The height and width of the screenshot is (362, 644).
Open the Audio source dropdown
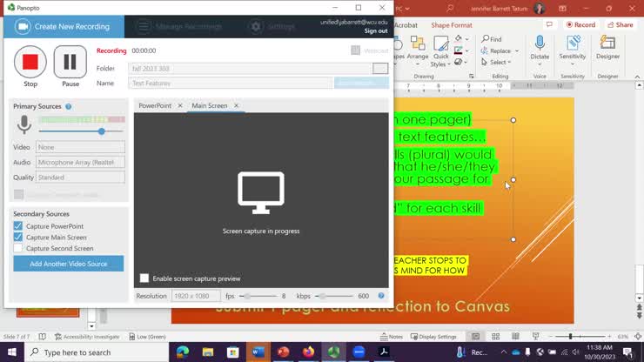pyautogui.click(x=80, y=162)
